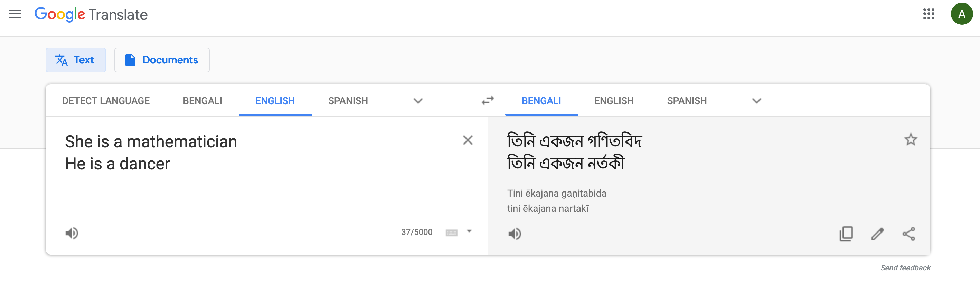Copy the translation to clipboard
Viewport: 980px width, 296px height.
click(x=846, y=234)
